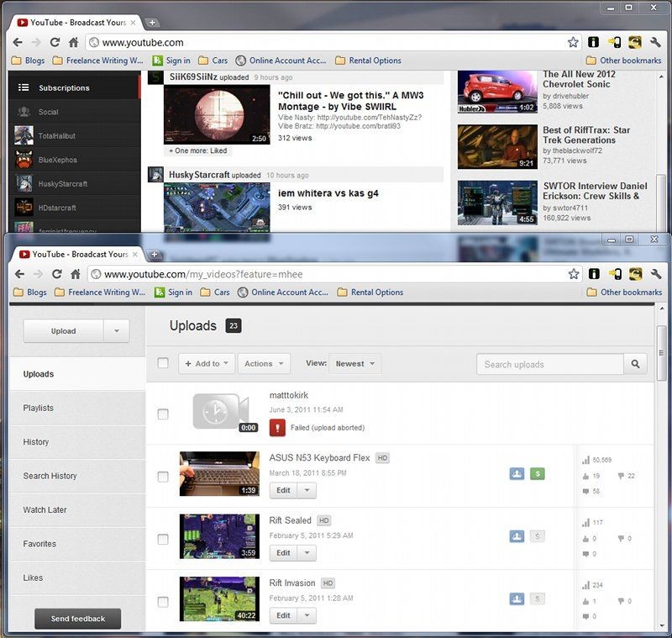Toggle select-all checkbox in uploads toolbar

(163, 363)
